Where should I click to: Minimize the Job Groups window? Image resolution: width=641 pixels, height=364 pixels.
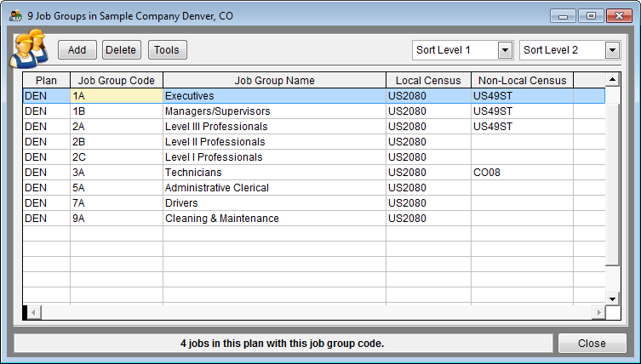563,16
